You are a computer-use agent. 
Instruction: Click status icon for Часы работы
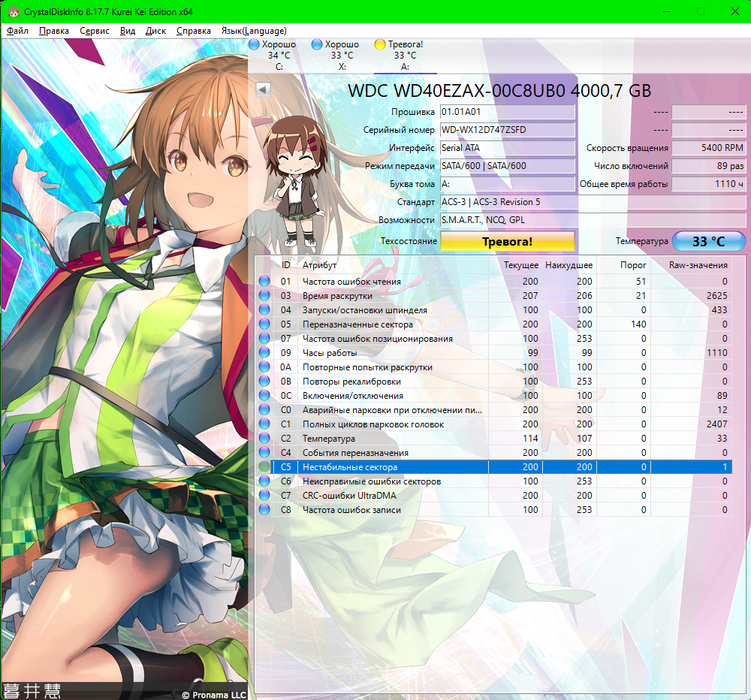click(x=264, y=353)
